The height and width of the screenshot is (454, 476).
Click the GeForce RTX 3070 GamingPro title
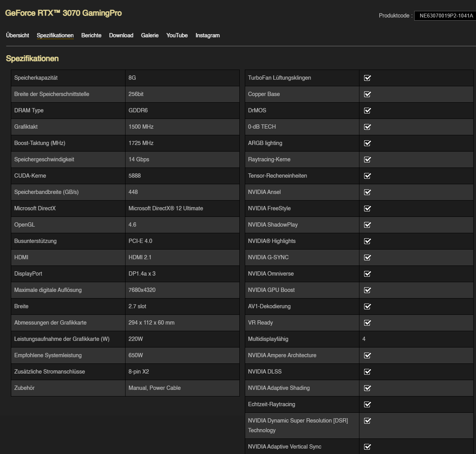[63, 13]
